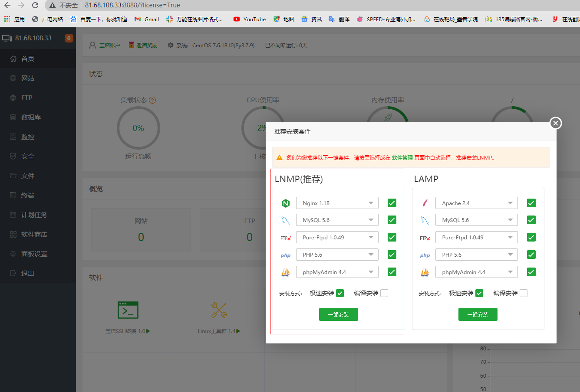Click the not-secure warning icon in address bar

coord(53,5)
